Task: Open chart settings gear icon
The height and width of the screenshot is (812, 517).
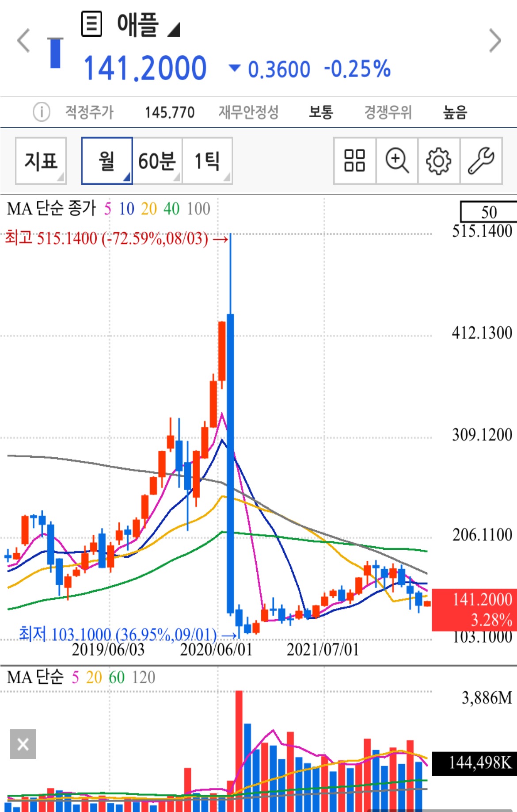Action: [439, 161]
